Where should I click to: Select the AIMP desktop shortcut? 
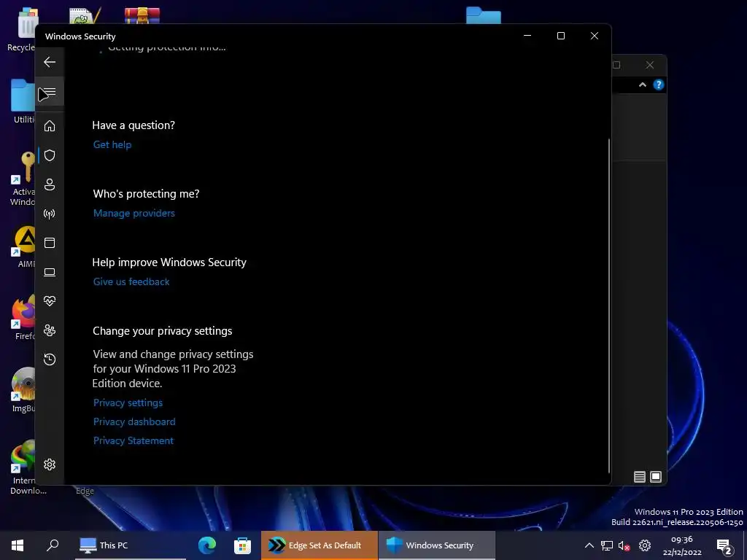pos(24,246)
